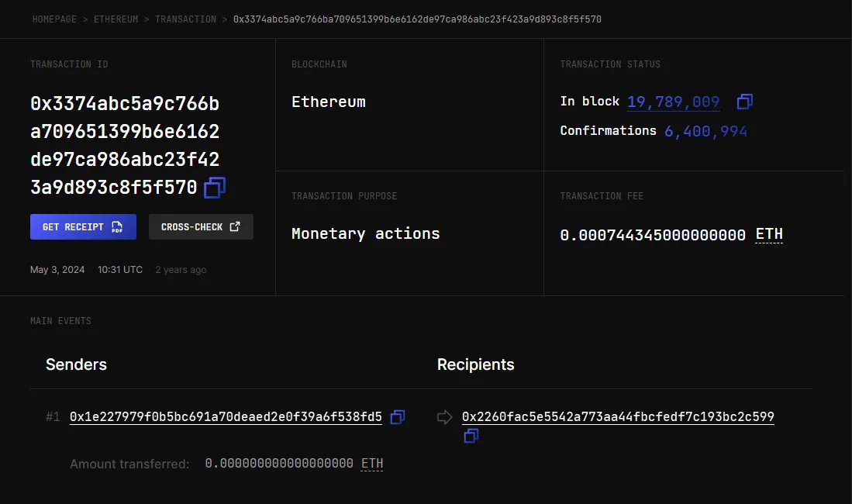The image size is (852, 504).
Task: Click the May 3, 2024 date
Action: coord(57,270)
